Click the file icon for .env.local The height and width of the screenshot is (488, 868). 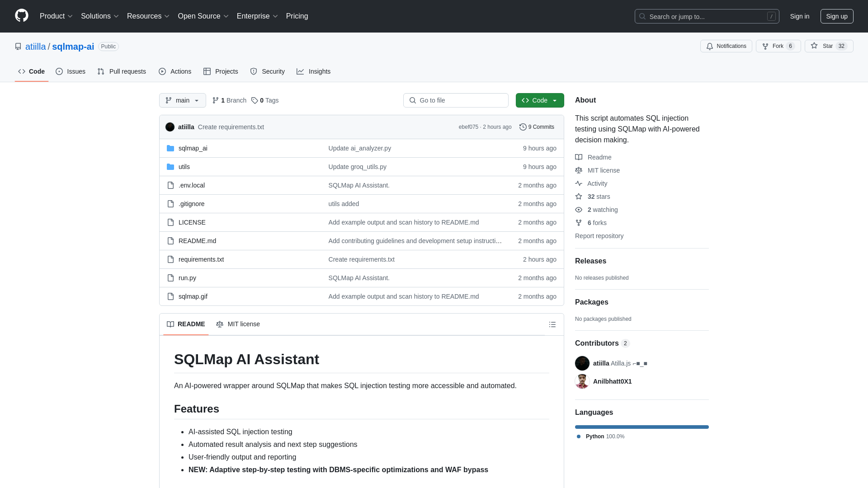(x=170, y=185)
